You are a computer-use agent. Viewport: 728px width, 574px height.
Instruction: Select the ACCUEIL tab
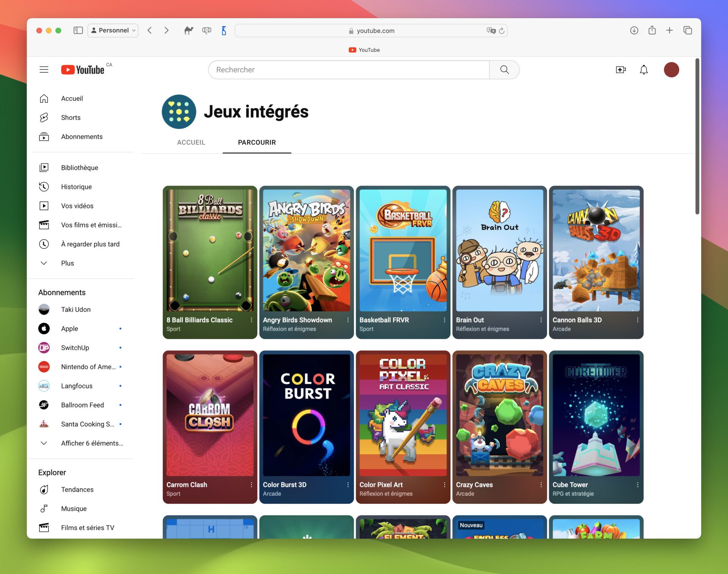click(x=191, y=142)
